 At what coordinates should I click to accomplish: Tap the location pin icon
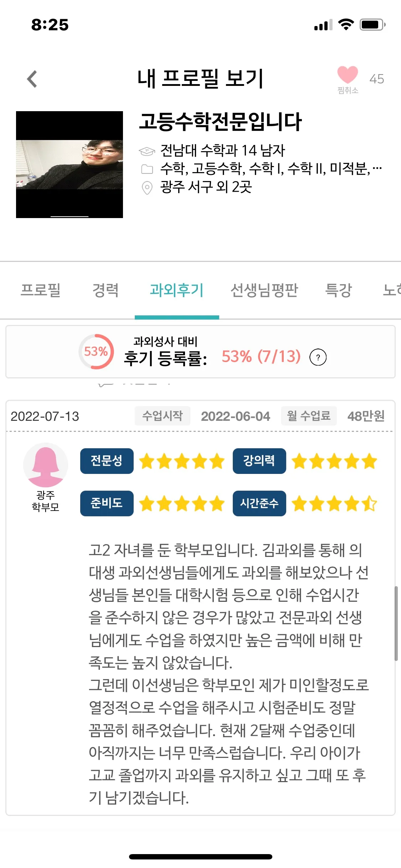click(x=147, y=187)
